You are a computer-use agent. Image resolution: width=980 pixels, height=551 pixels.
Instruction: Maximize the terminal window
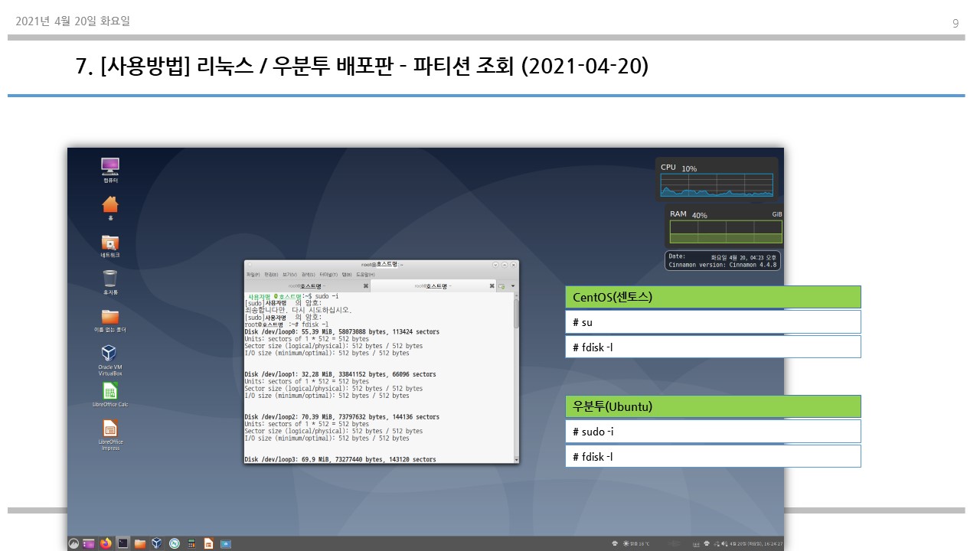coord(505,265)
